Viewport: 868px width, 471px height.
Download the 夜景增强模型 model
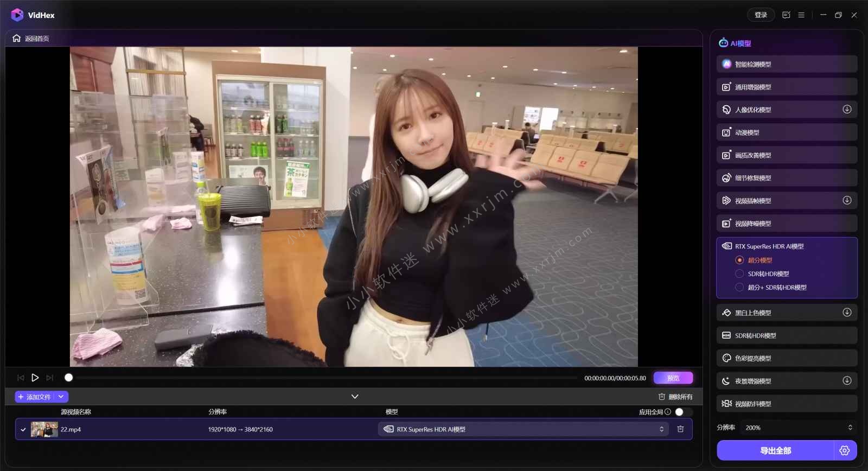point(847,381)
